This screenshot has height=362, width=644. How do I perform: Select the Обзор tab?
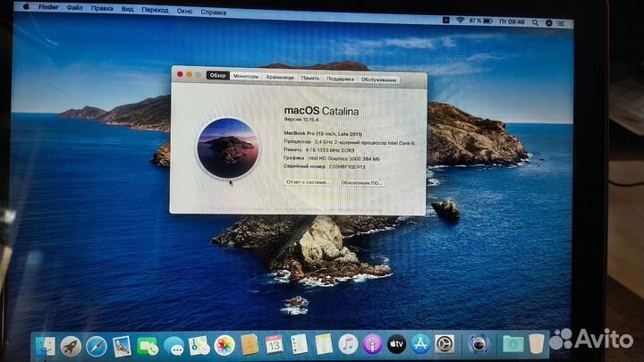(x=217, y=75)
